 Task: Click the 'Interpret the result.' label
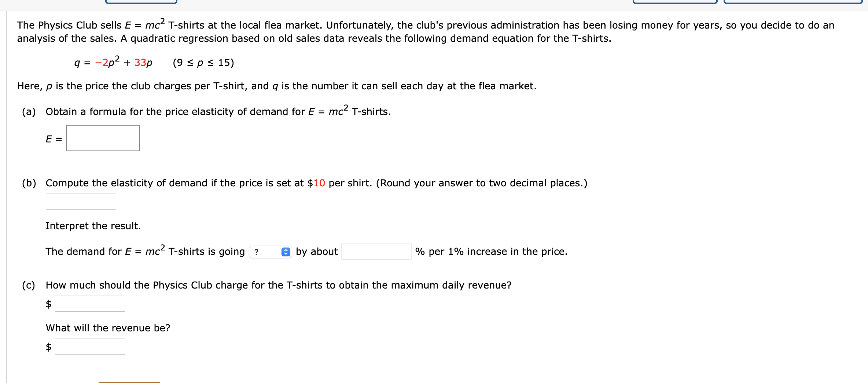click(x=93, y=226)
